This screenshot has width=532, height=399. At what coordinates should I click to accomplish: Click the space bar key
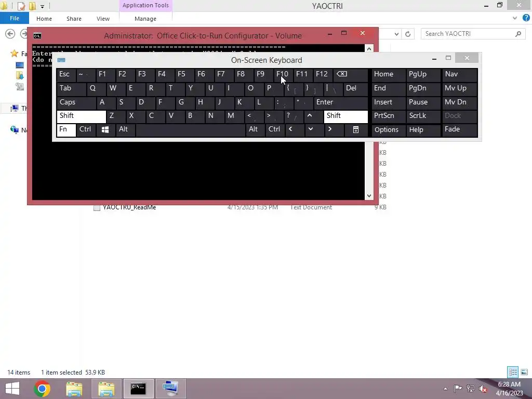(190, 130)
